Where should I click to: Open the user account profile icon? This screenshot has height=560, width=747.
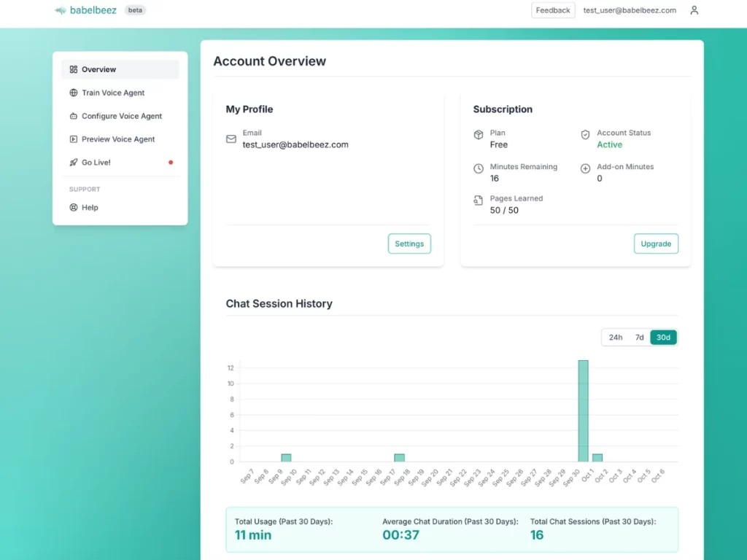pos(694,10)
